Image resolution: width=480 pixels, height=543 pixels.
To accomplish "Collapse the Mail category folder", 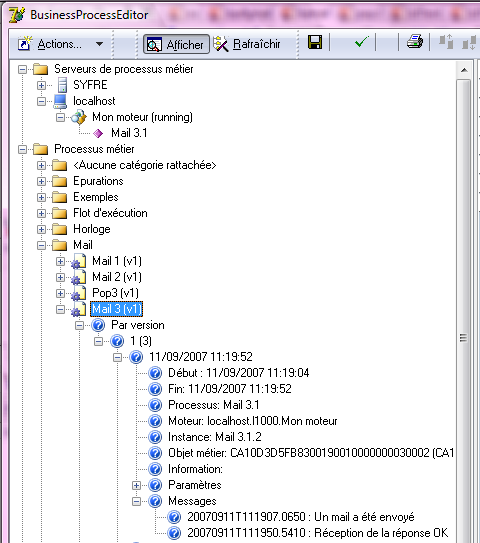I will [41, 246].
